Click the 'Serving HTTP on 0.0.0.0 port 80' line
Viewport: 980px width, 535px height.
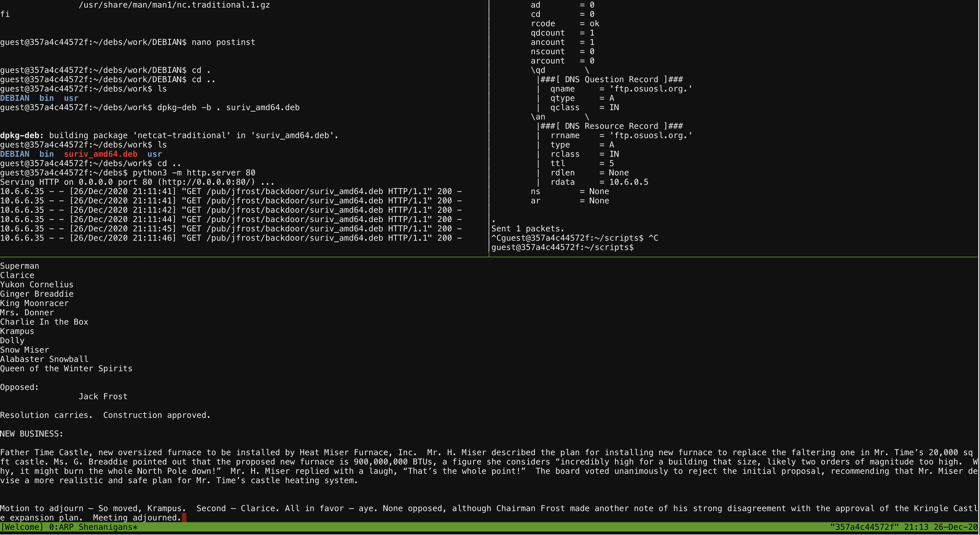click(137, 182)
